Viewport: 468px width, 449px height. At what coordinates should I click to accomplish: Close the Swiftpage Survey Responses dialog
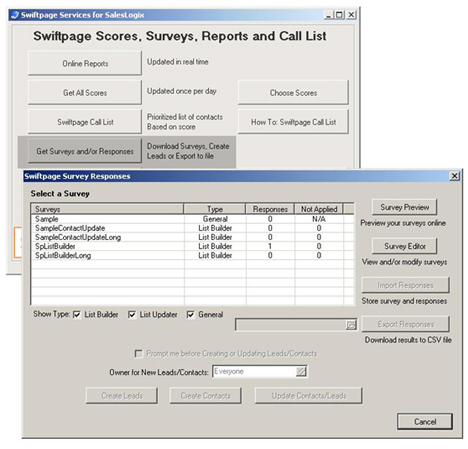click(454, 176)
